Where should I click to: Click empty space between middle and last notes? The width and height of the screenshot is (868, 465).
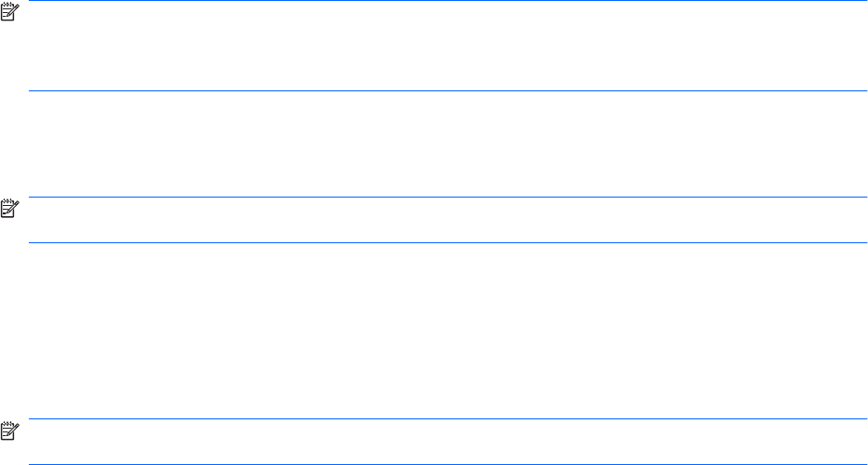pyautogui.click(x=448, y=331)
